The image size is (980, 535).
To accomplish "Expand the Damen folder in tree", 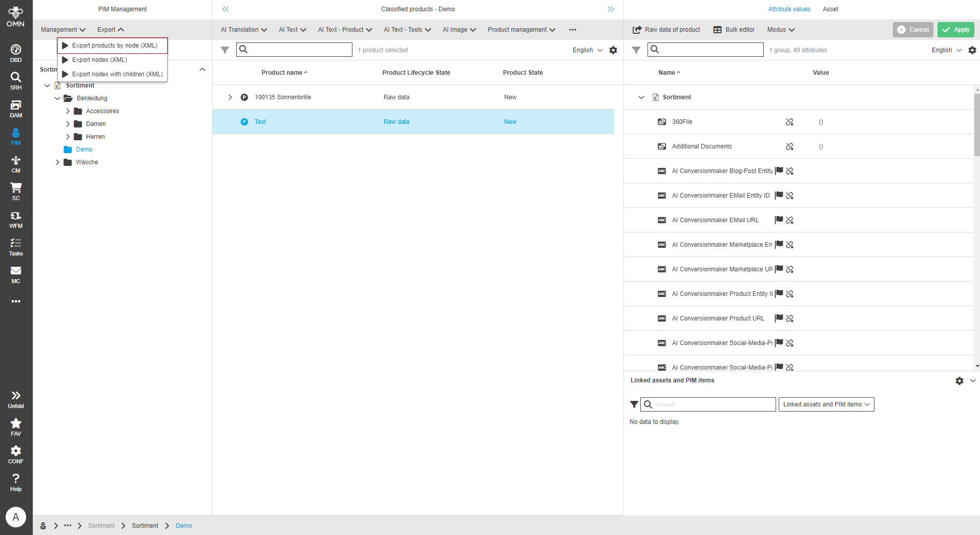I will [68, 124].
